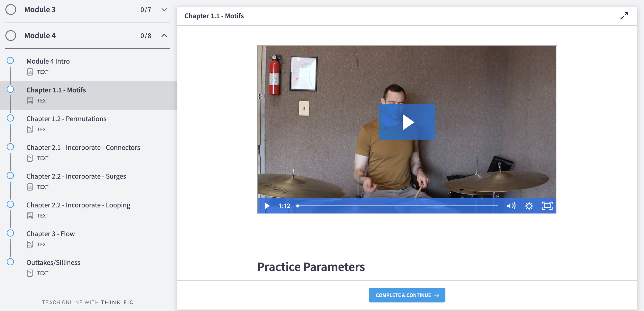The width and height of the screenshot is (644, 311).
Task: Enter video fullscreen mode icon
Action: (547, 206)
